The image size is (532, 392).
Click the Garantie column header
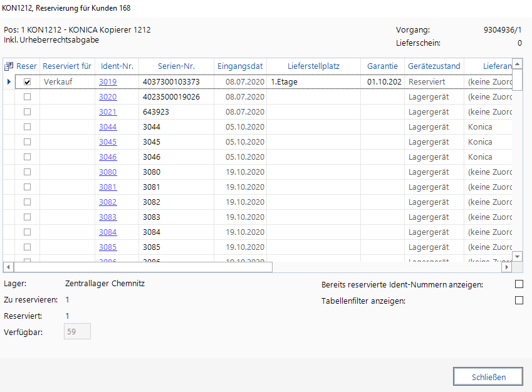(382, 66)
